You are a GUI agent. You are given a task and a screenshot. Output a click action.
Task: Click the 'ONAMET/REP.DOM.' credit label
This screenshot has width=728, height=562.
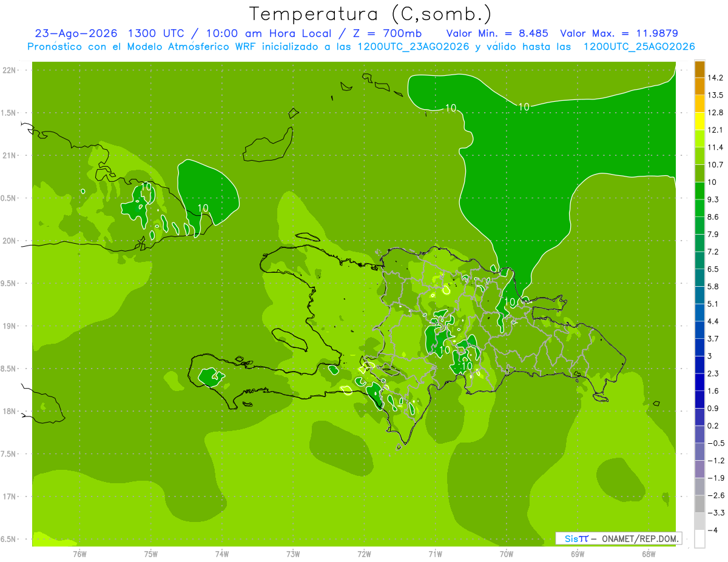click(x=640, y=538)
